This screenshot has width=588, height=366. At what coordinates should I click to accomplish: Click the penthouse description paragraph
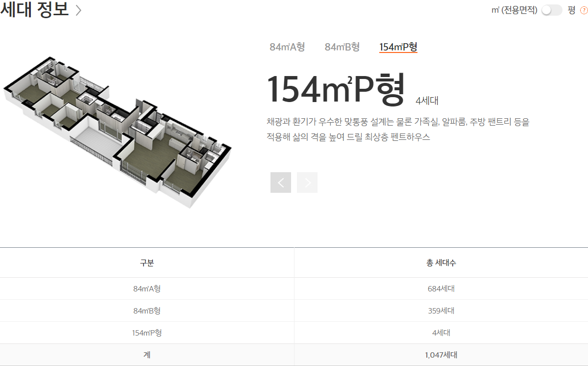398,130
